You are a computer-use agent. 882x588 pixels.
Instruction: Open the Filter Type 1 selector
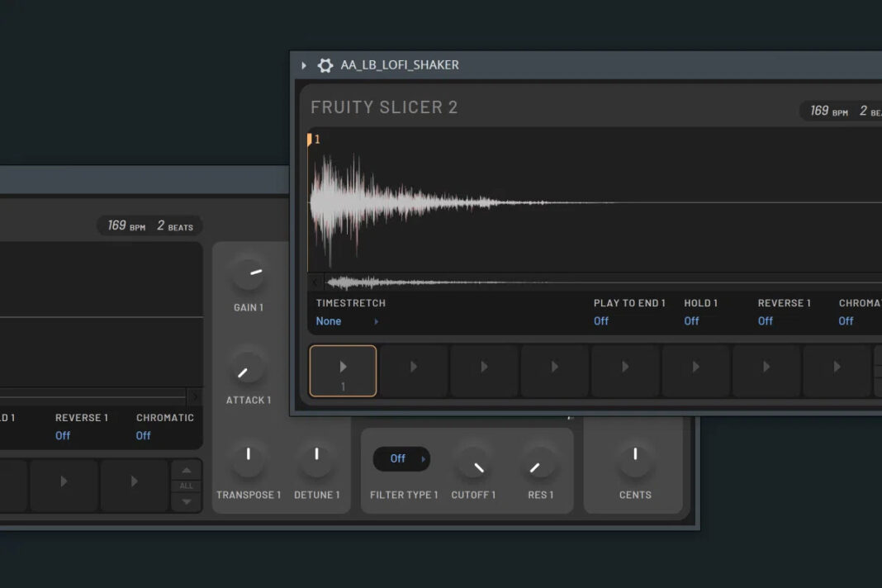pos(401,458)
